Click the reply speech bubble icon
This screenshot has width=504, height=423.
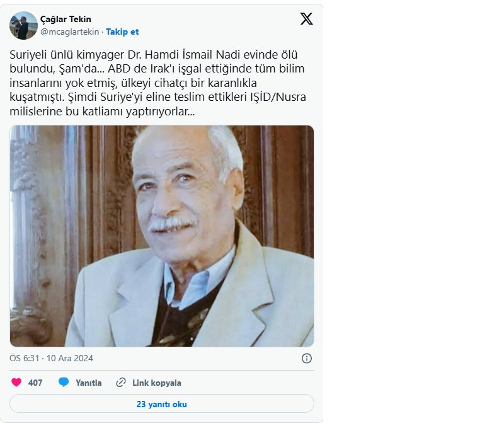64,383
